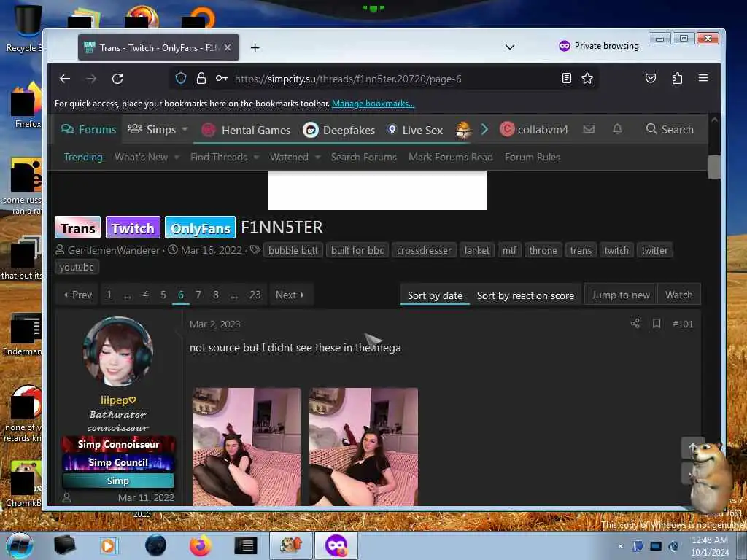Open the tracking protection shield icon

click(181, 78)
